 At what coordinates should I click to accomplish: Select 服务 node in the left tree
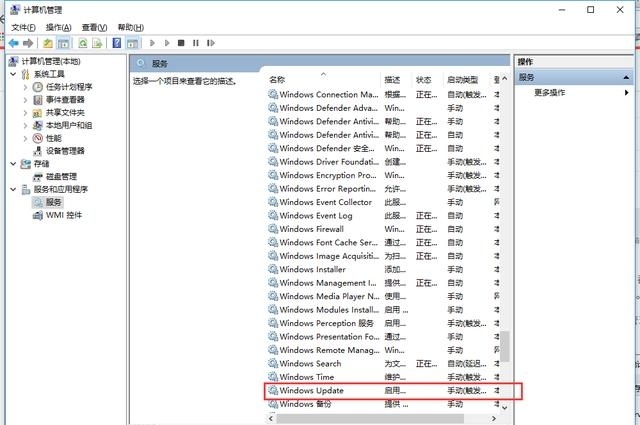pyautogui.click(x=53, y=202)
